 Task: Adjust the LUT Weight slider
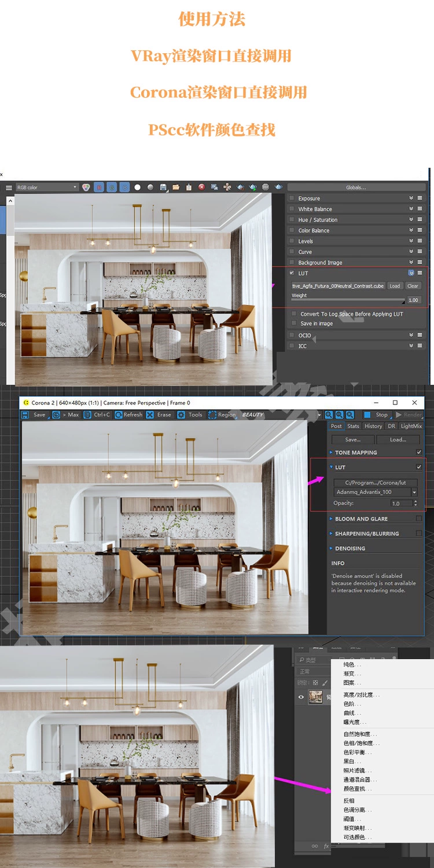coord(347,300)
